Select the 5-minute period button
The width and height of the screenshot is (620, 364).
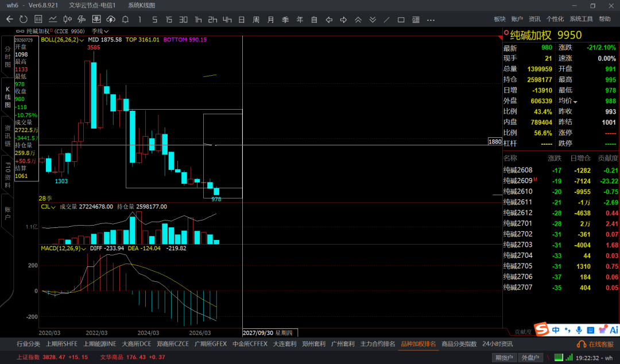(154, 20)
